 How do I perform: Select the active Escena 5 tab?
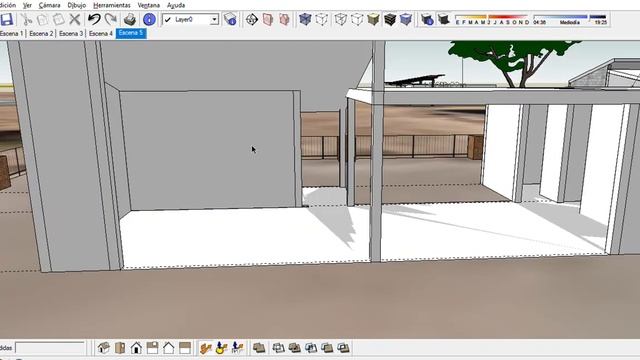pyautogui.click(x=131, y=33)
